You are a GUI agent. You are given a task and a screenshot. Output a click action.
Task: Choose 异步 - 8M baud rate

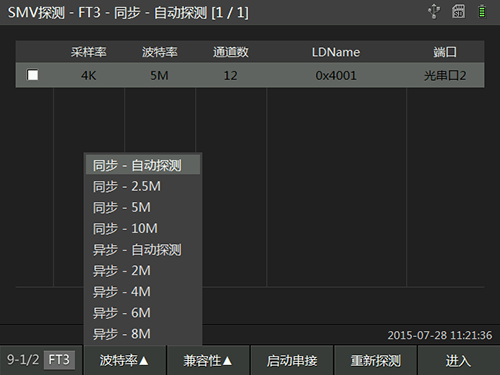143,334
